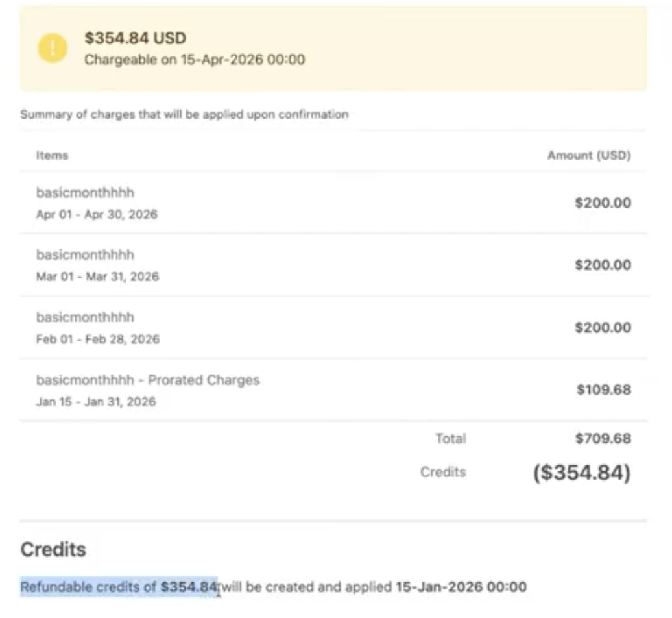Click the $709.68 total amount
The height and width of the screenshot is (618, 672).
click(x=603, y=438)
